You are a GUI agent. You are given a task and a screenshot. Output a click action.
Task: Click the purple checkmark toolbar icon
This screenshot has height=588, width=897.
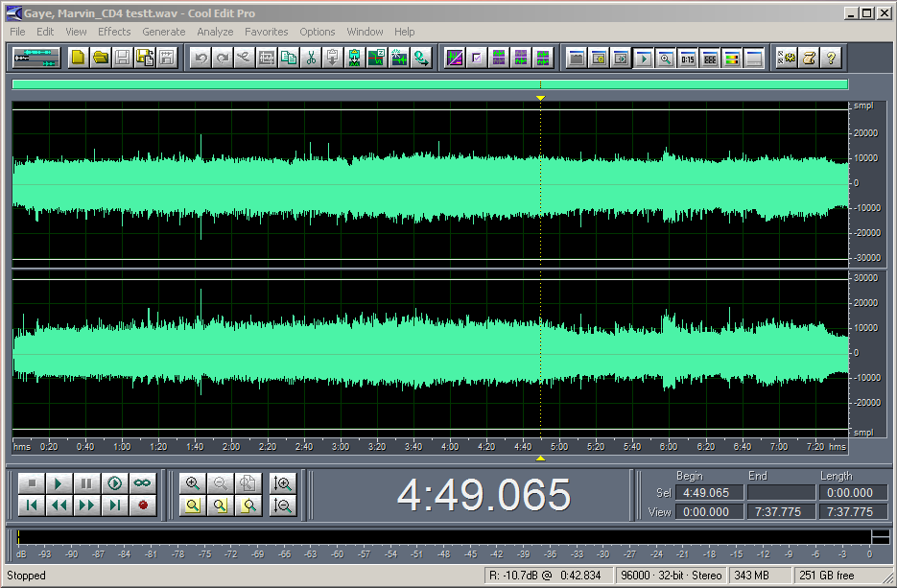(x=477, y=58)
